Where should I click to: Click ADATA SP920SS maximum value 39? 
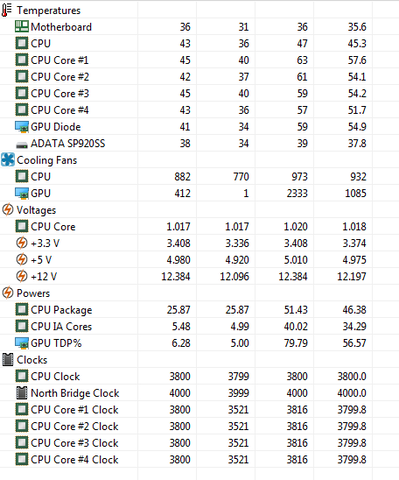coord(302,144)
